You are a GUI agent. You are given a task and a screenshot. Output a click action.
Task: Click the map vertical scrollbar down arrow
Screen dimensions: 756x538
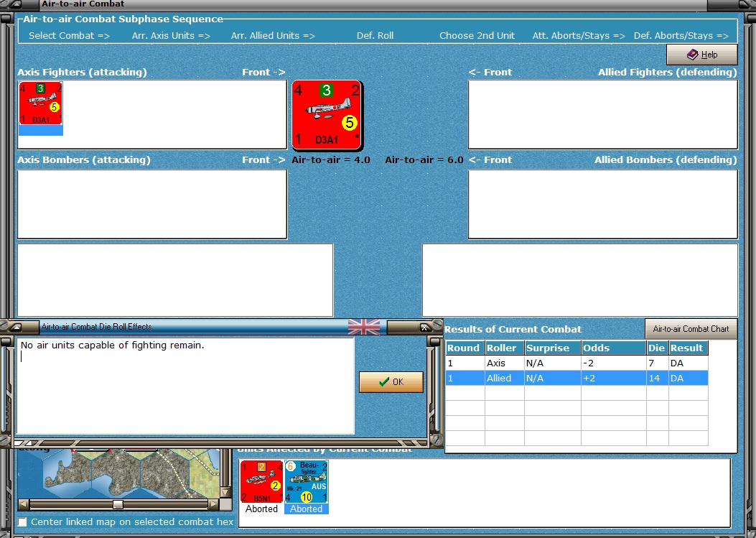[x=225, y=492]
